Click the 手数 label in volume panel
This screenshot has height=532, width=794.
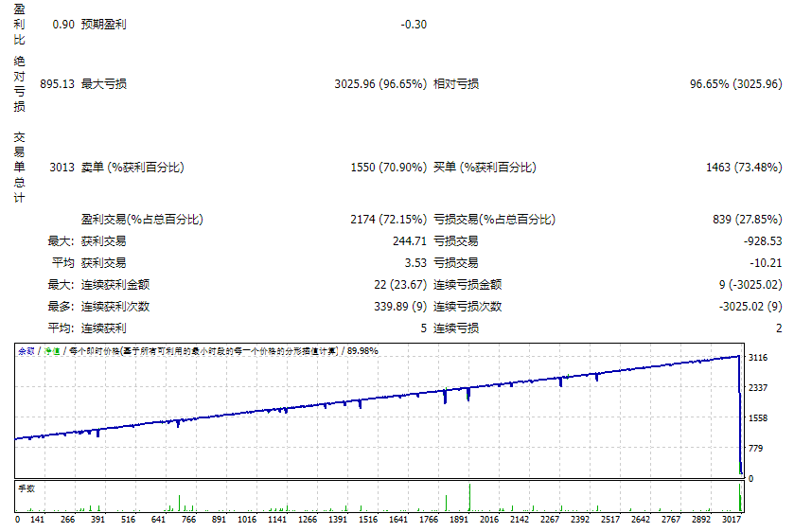pyautogui.click(x=26, y=488)
